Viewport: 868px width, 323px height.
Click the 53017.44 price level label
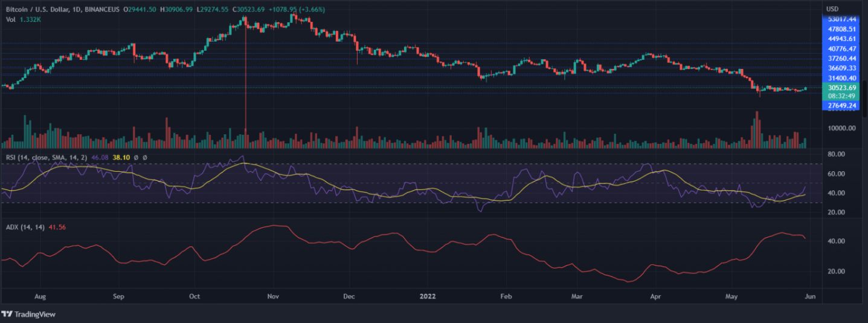coord(841,19)
